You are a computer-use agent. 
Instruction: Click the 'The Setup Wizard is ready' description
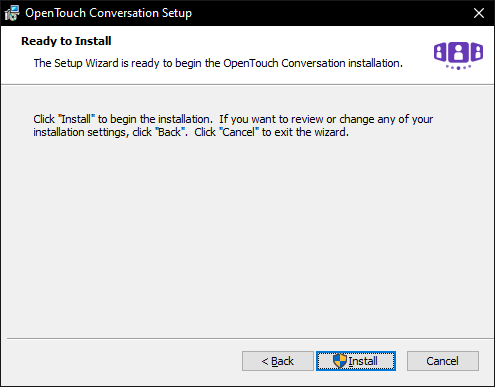218,63
